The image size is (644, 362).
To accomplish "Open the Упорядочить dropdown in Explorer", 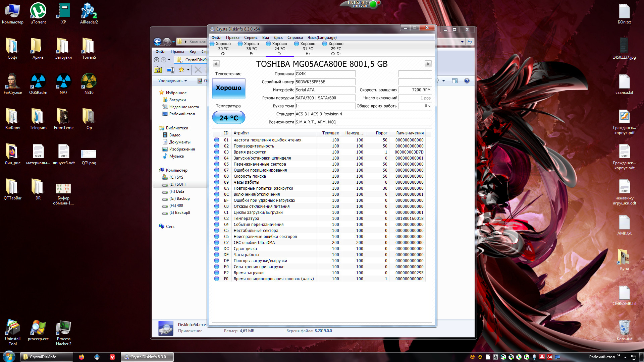I will pos(172,81).
